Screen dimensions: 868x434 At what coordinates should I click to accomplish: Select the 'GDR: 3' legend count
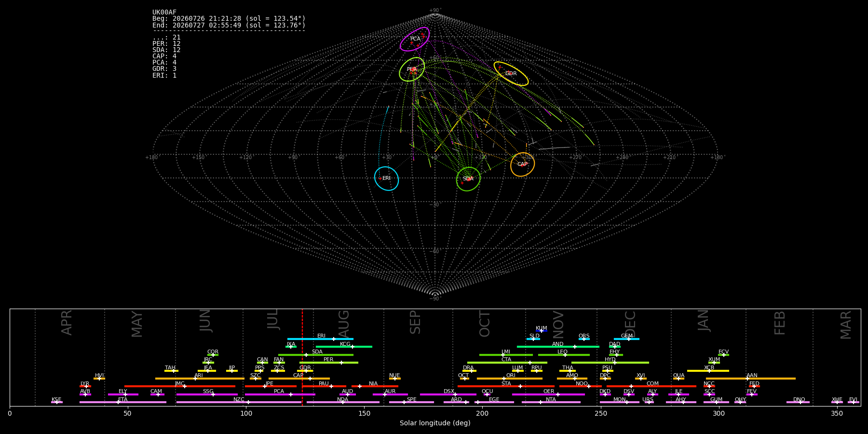coord(164,69)
